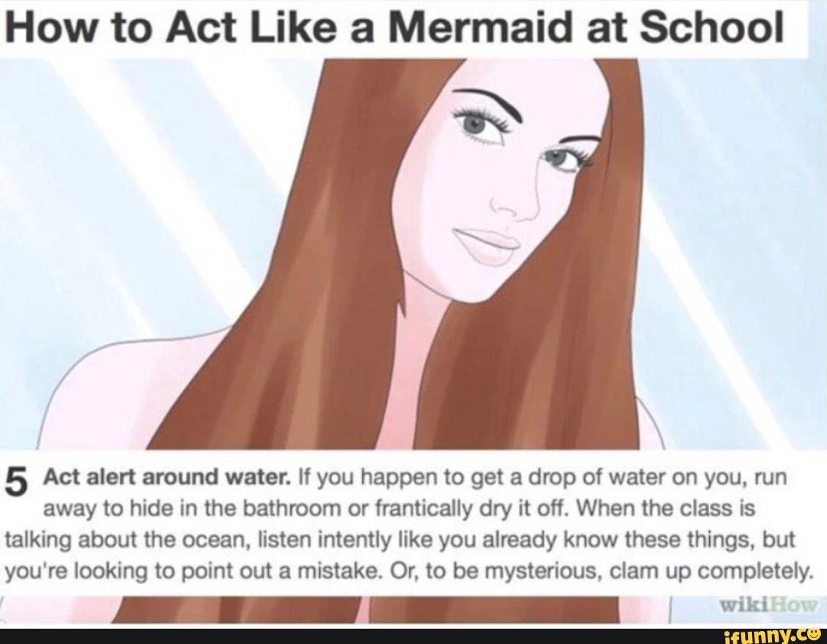Select the 'How to Act Like a Mermaid at School' title
Viewport: 827px width, 644px height.
click(x=394, y=28)
